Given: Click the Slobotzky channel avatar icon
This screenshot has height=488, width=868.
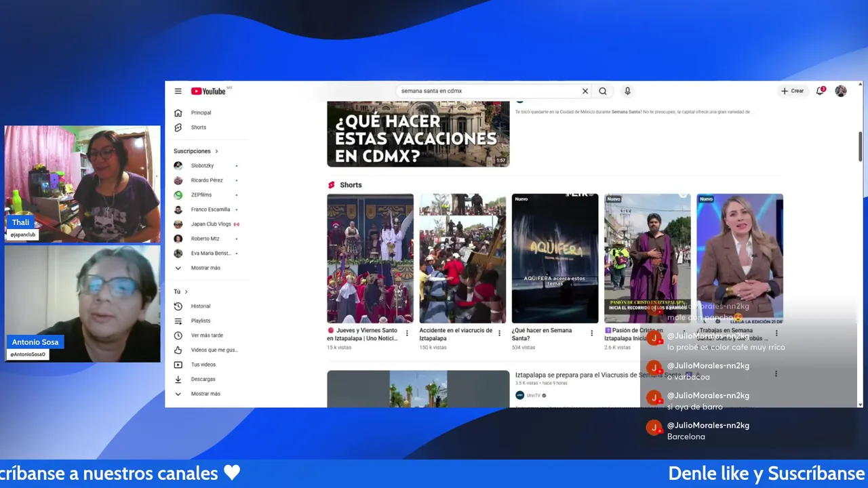Looking at the screenshot, I should 178,165.
